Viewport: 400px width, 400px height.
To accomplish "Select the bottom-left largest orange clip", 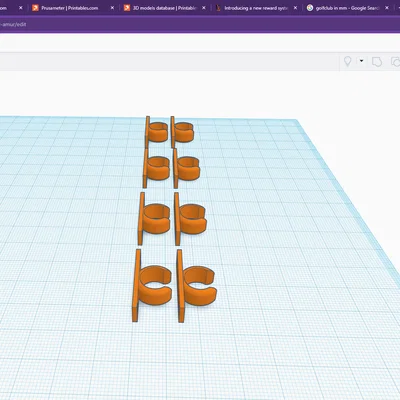I will click(152, 285).
